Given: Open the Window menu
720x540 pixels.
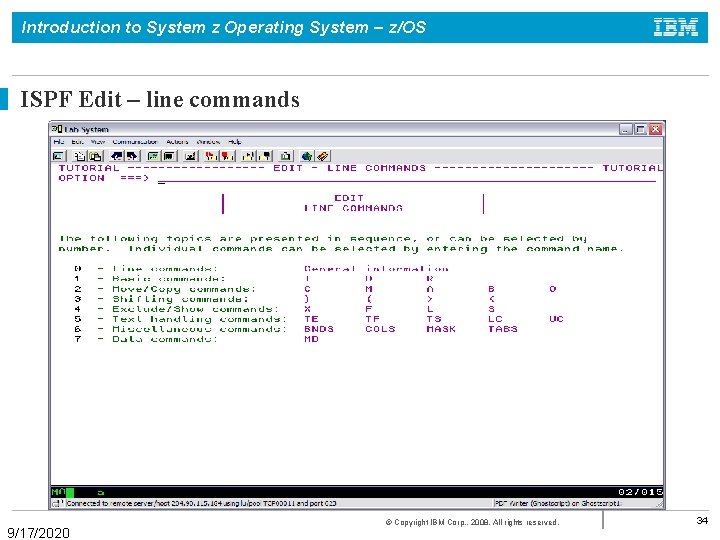Looking at the screenshot, I should coord(208,142).
